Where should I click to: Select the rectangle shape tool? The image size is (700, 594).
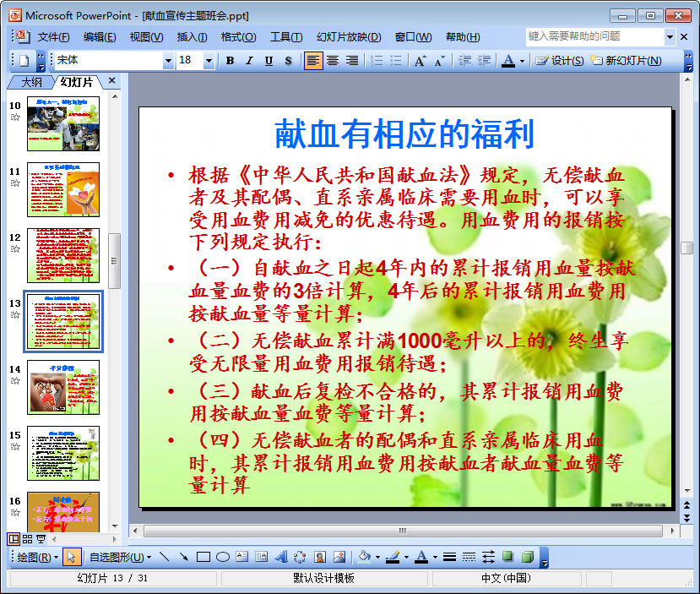click(x=203, y=557)
